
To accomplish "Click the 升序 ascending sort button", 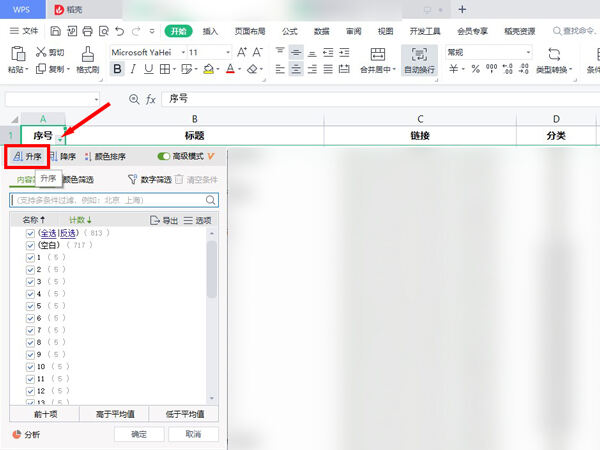I will [27, 157].
